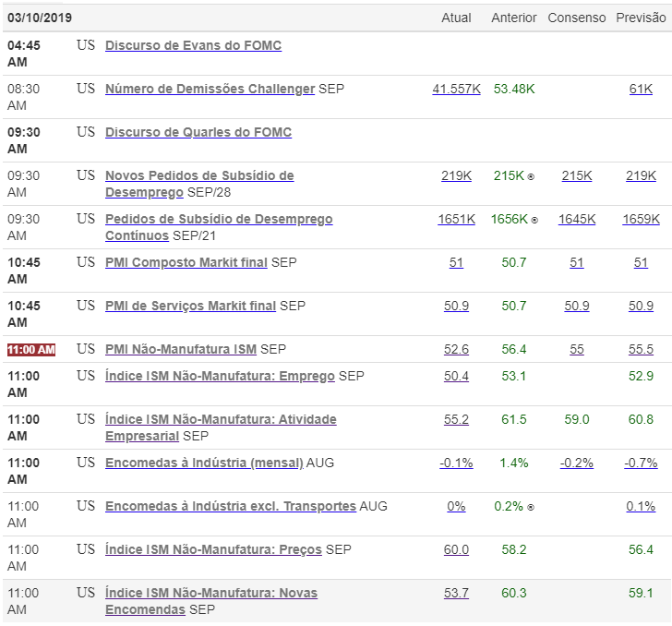Click the highlighted 11:00 AM time badge

point(31,349)
